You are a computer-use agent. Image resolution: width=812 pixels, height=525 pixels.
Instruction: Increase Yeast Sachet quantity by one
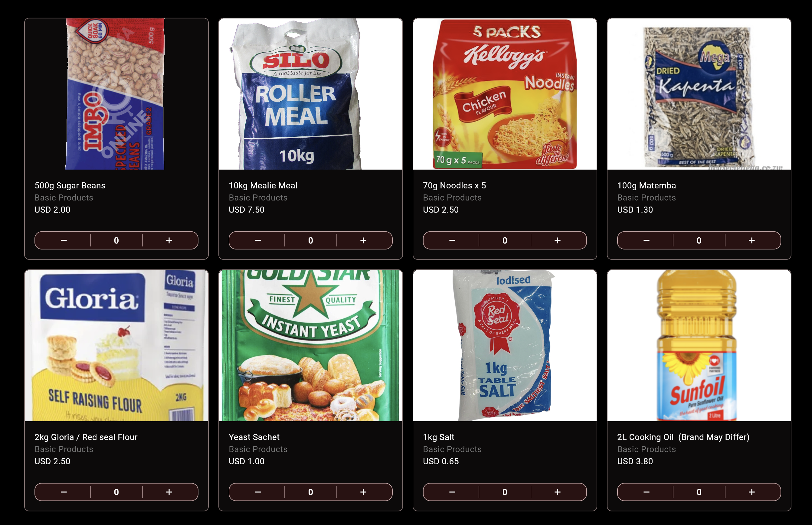click(x=363, y=492)
